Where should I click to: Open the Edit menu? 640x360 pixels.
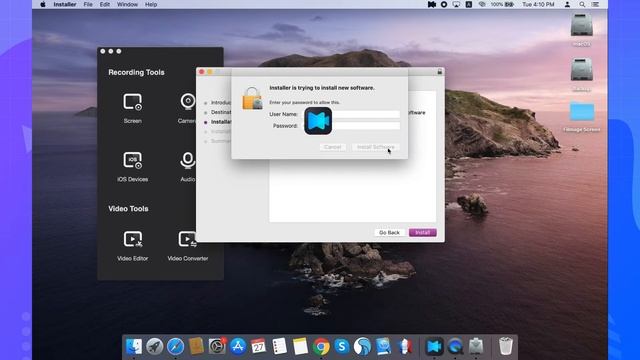point(105,4)
